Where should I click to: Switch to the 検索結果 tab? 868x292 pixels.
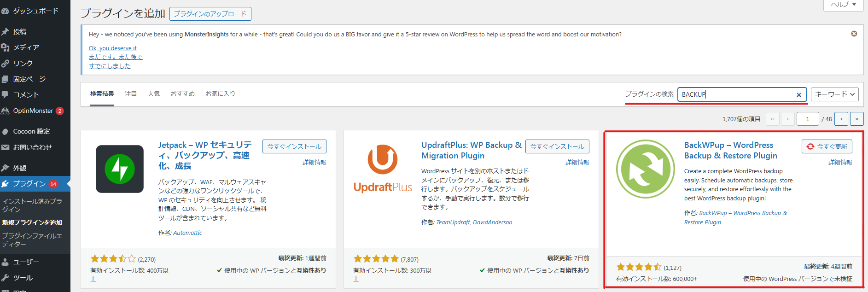tap(102, 93)
